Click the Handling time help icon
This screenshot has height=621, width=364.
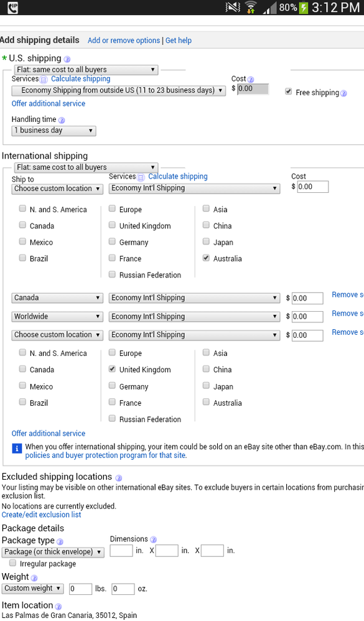coord(62,120)
